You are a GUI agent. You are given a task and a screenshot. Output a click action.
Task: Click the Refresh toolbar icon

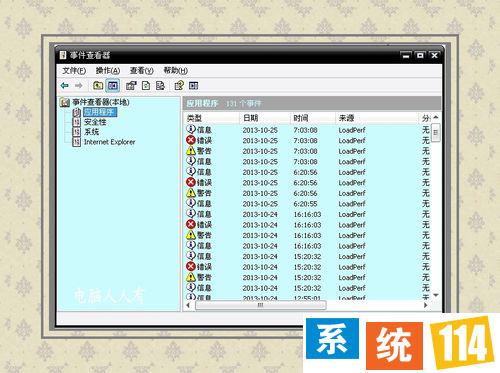[146, 86]
